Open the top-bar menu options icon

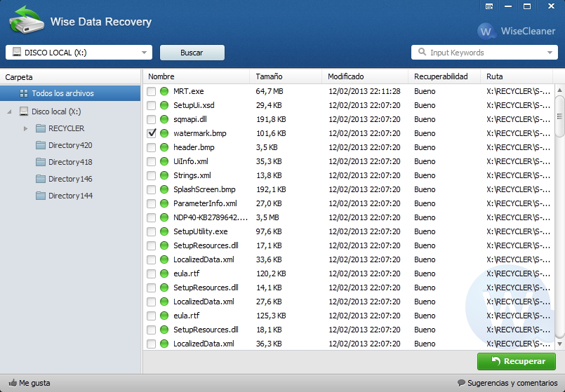[x=489, y=6]
